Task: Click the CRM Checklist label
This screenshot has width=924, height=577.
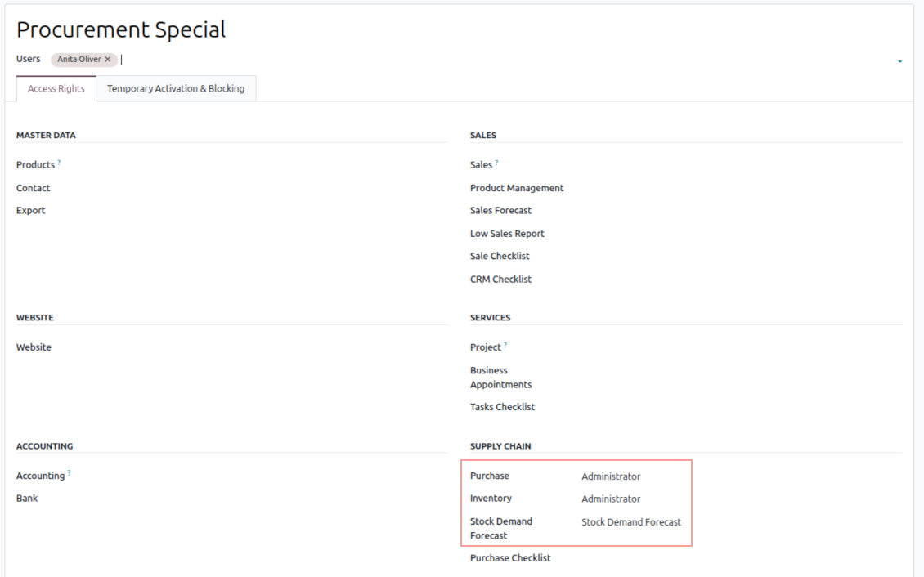Action: tap(500, 280)
